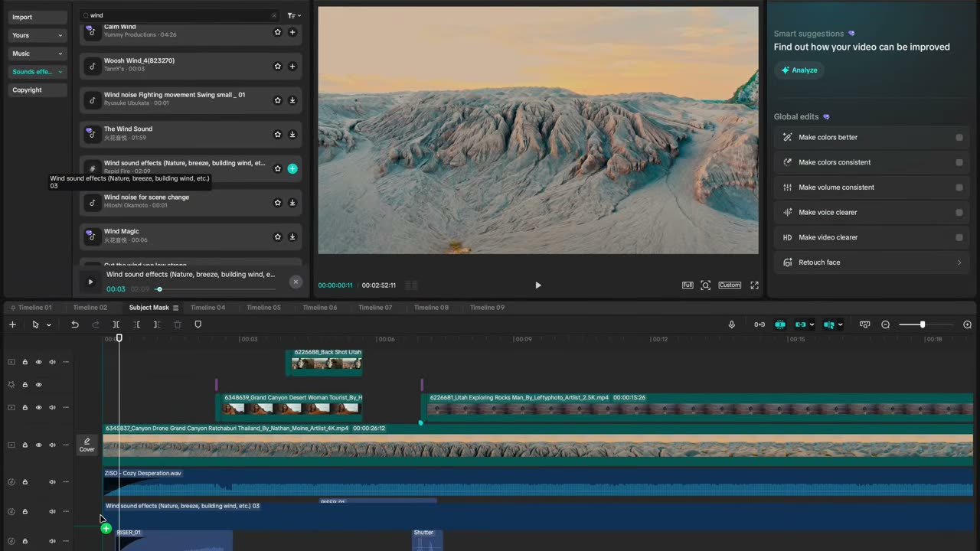Add a new track with the plus icon
980x551 pixels.
click(12, 324)
